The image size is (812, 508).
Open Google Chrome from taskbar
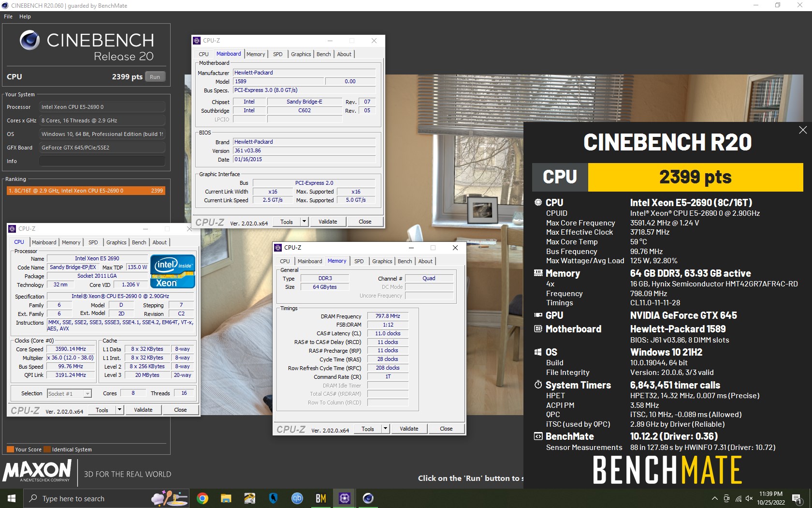point(203,498)
